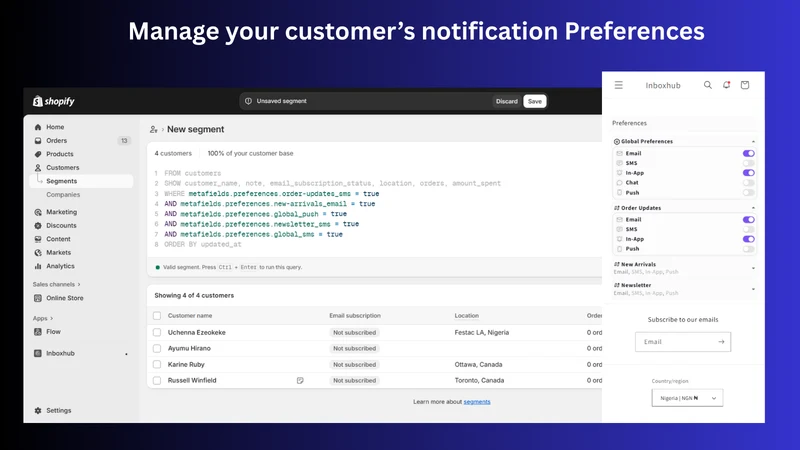Toggle Global Preferences Push switch
This screenshot has width=800, height=450.
click(748, 193)
